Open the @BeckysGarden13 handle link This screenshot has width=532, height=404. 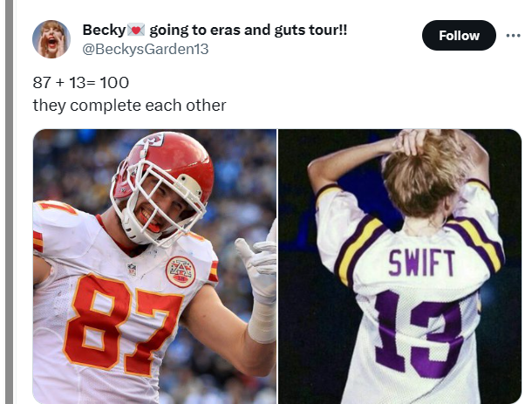145,49
